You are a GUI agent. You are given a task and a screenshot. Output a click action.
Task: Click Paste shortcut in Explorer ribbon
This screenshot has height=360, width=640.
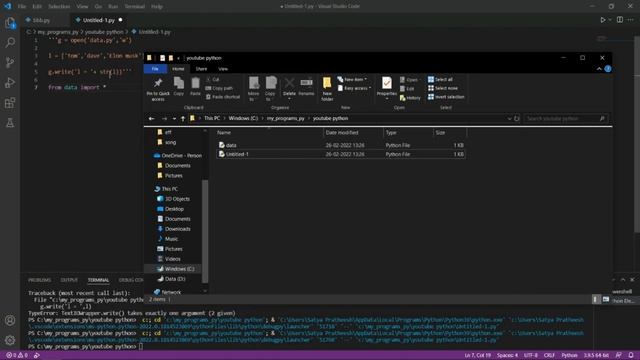click(223, 97)
